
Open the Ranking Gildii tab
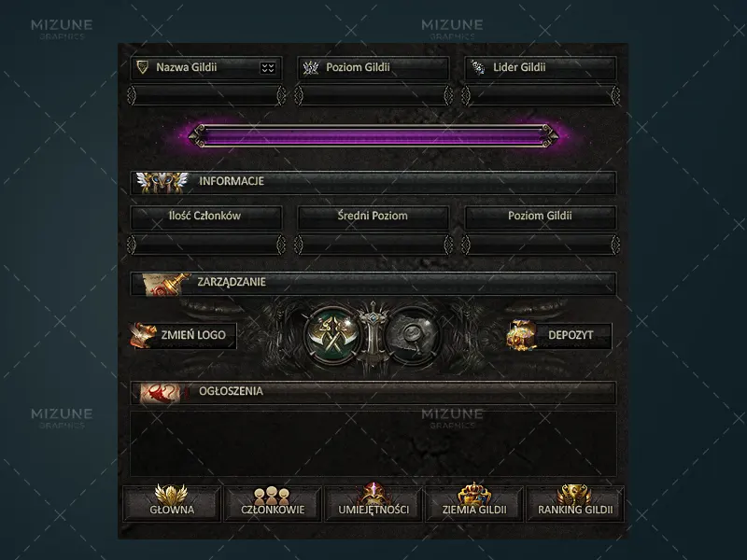coord(575,503)
